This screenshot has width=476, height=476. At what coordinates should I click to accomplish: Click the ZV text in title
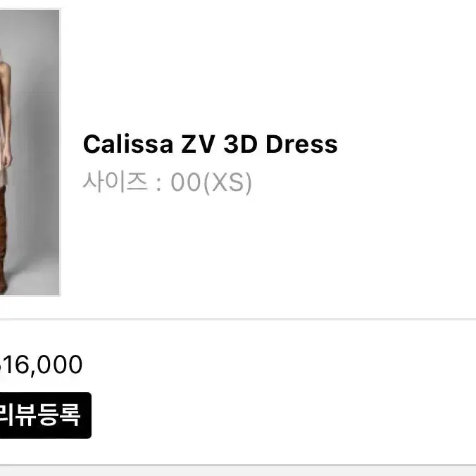coord(198,144)
